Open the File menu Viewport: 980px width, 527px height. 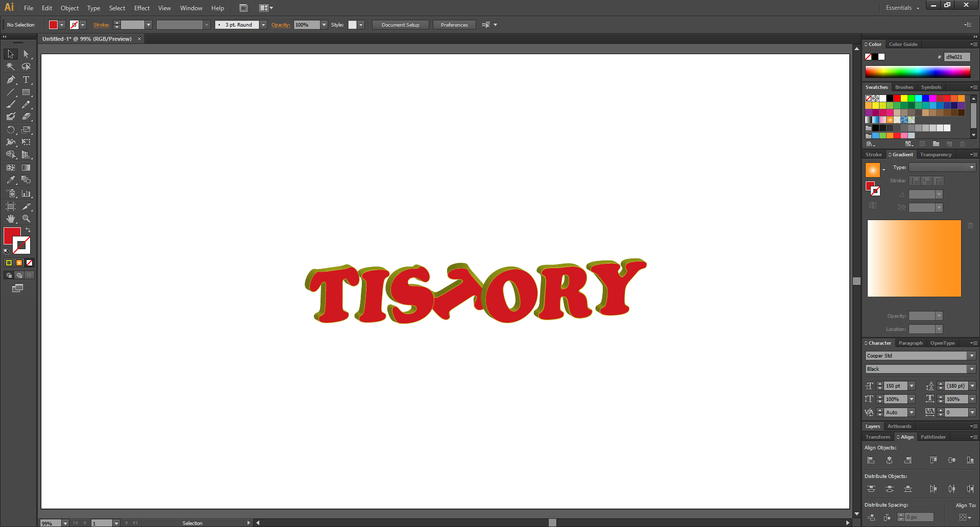click(29, 8)
